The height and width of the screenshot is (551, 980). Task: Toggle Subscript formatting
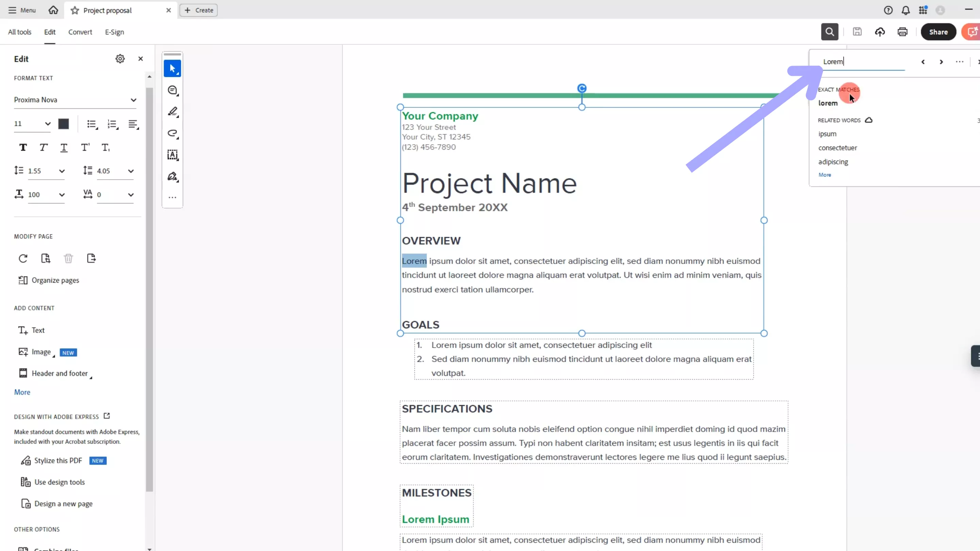pos(106,148)
